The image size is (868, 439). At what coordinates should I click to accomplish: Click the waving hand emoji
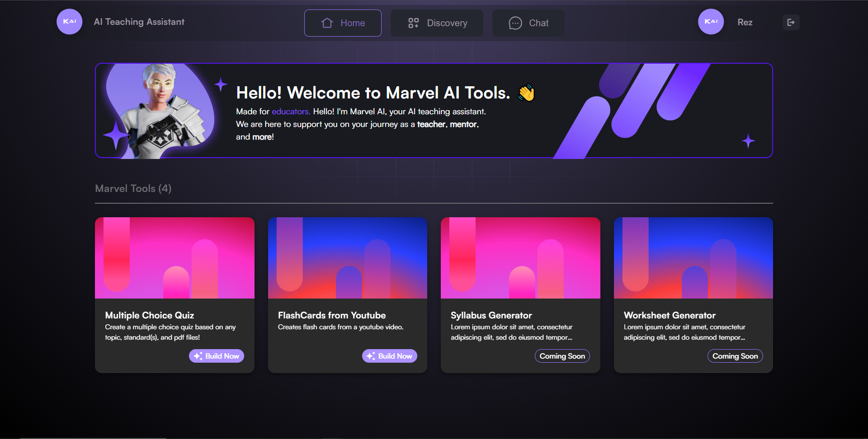[526, 93]
